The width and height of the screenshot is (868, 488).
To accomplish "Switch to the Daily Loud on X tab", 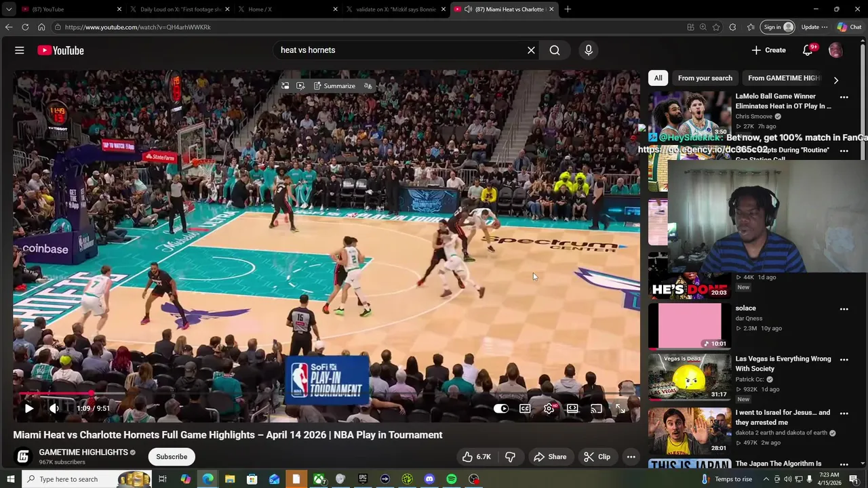I will [180, 9].
